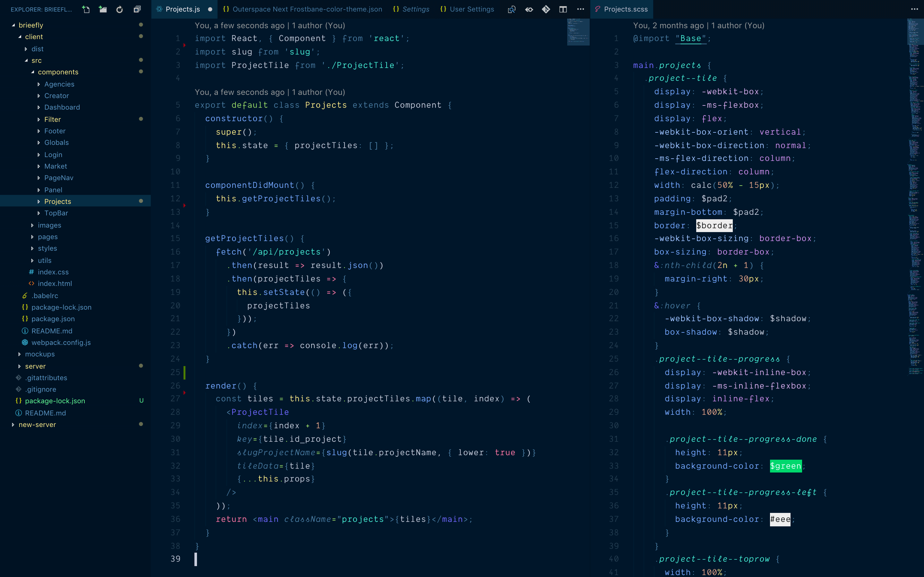Image resolution: width=924 pixels, height=577 pixels.
Task: Click the New File icon in Explorer
Action: (86, 9)
